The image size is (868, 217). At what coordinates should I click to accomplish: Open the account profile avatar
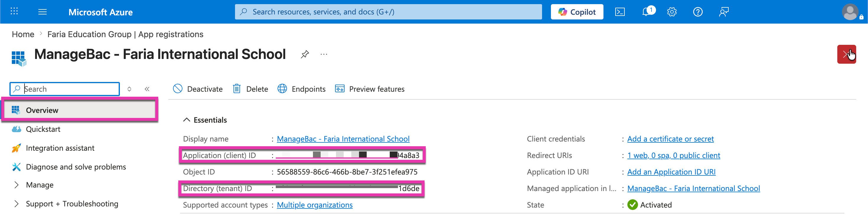pos(850,12)
